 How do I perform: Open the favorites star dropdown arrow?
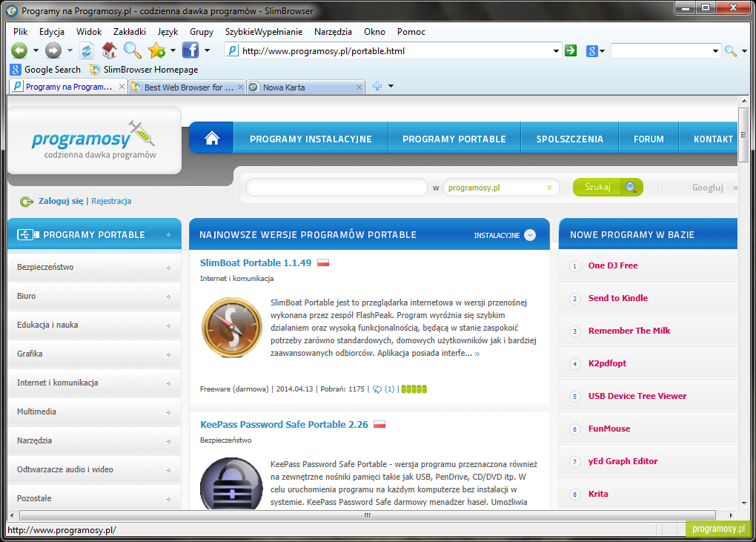[x=173, y=50]
